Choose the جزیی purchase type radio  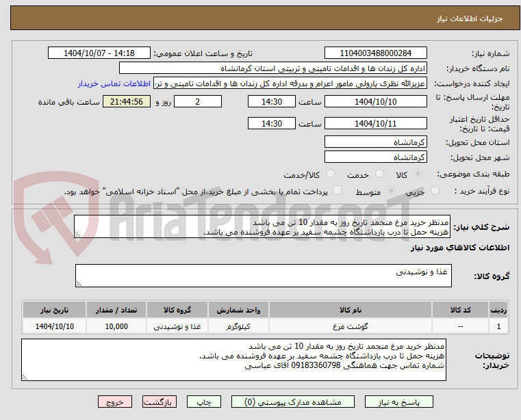pos(435,191)
